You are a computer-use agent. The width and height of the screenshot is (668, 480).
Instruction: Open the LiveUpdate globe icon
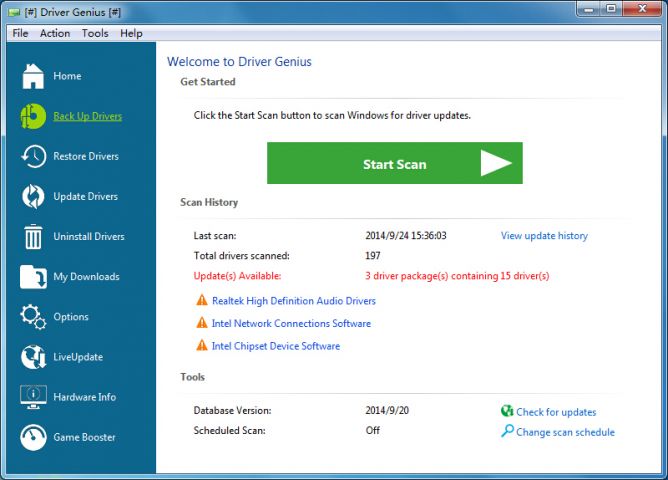(33, 357)
